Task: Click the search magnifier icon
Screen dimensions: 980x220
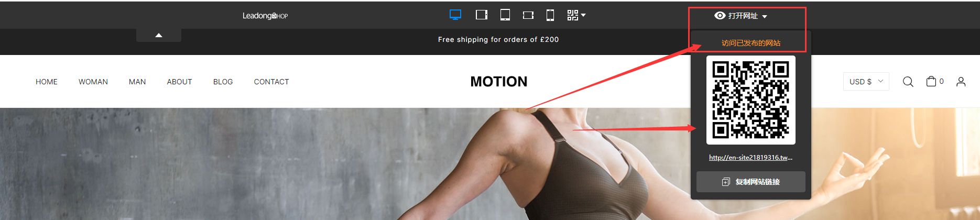Action: (908, 82)
